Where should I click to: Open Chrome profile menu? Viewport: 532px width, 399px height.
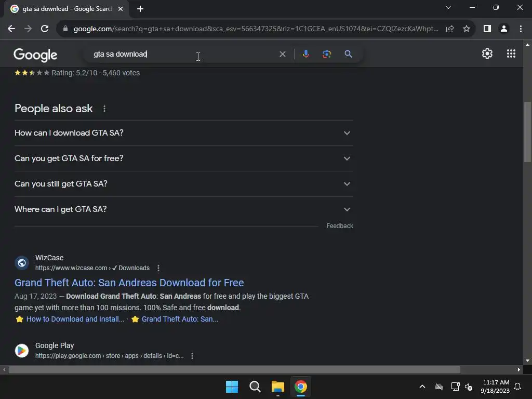tap(504, 29)
